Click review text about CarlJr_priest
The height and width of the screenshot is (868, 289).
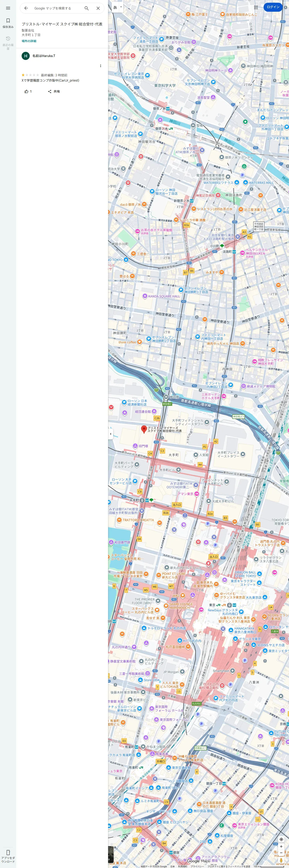click(x=50, y=80)
